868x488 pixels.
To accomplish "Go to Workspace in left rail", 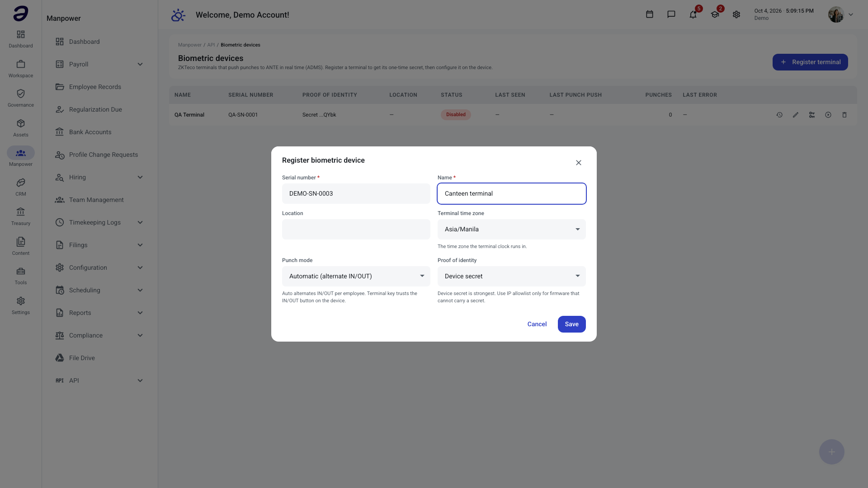I will 21,69.
